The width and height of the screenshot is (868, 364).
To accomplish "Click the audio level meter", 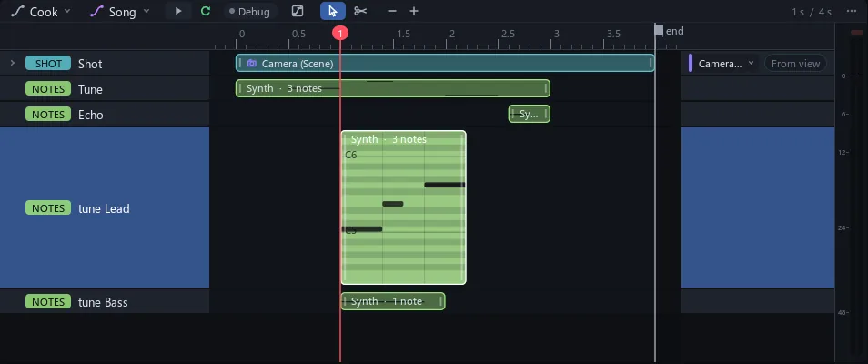I will pos(856,194).
